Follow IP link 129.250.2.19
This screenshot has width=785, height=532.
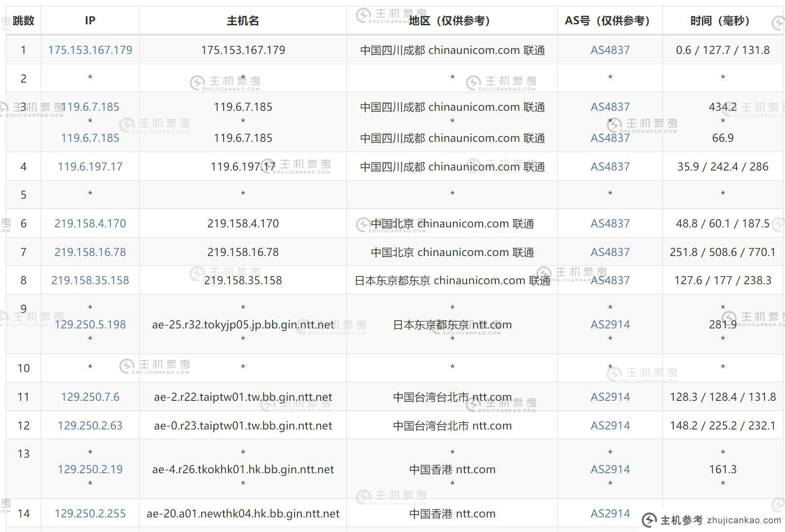[x=90, y=469]
